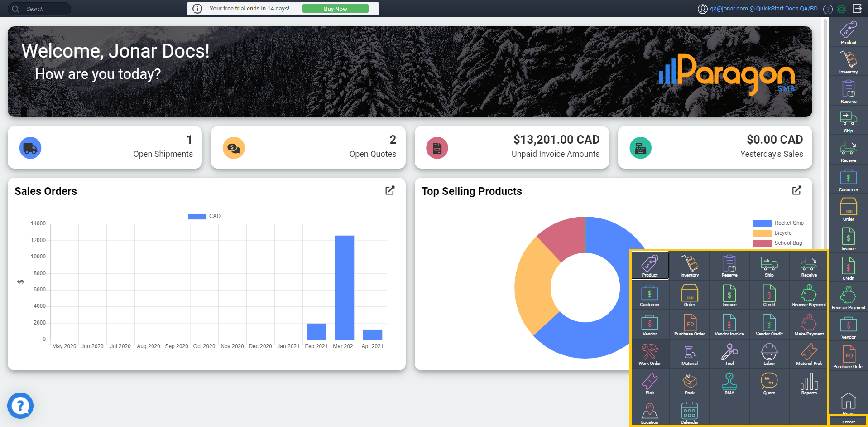Open the Tool module
The image size is (868, 427).
pyautogui.click(x=729, y=354)
